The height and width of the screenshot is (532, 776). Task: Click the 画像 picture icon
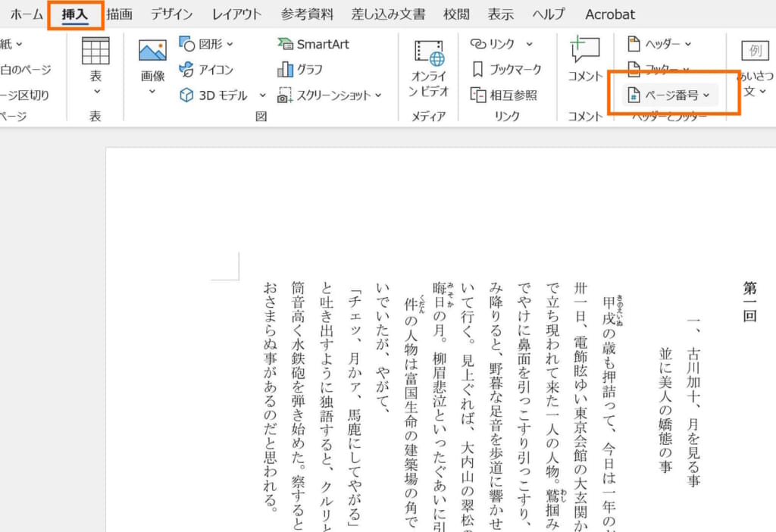click(x=152, y=52)
